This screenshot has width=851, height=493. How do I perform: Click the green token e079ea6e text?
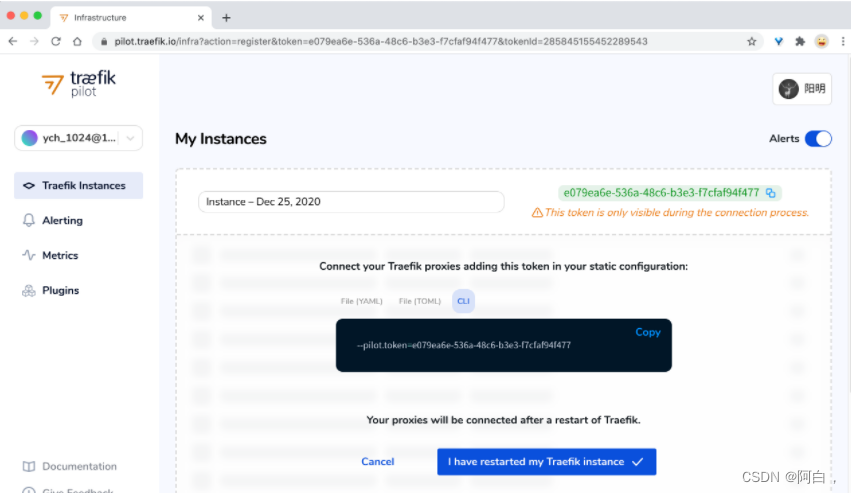coord(661,193)
